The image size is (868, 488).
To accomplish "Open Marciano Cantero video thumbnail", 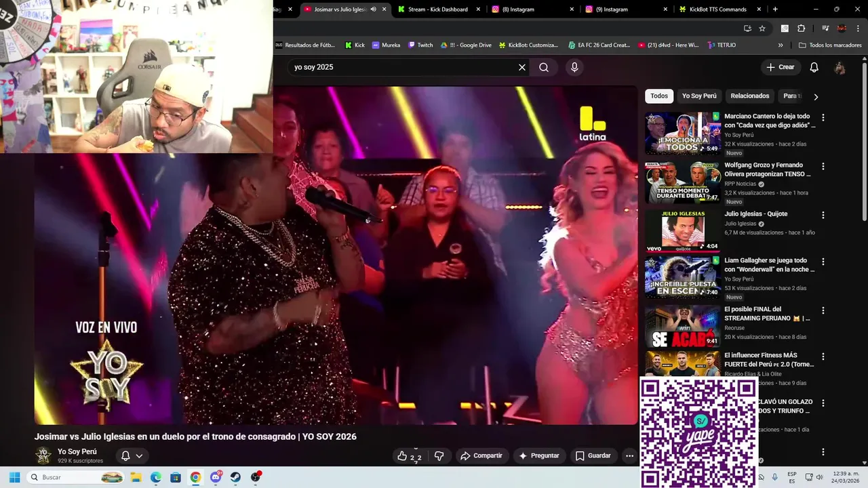I will (x=682, y=134).
